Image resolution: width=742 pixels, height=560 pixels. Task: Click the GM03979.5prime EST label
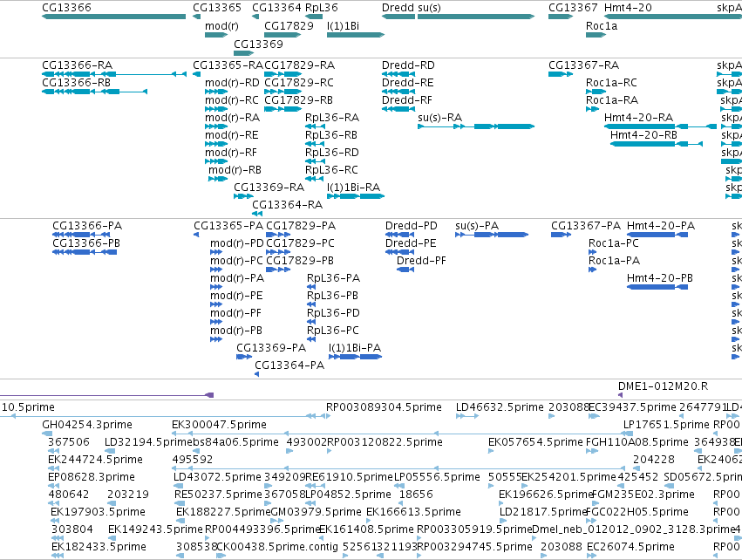point(317,512)
